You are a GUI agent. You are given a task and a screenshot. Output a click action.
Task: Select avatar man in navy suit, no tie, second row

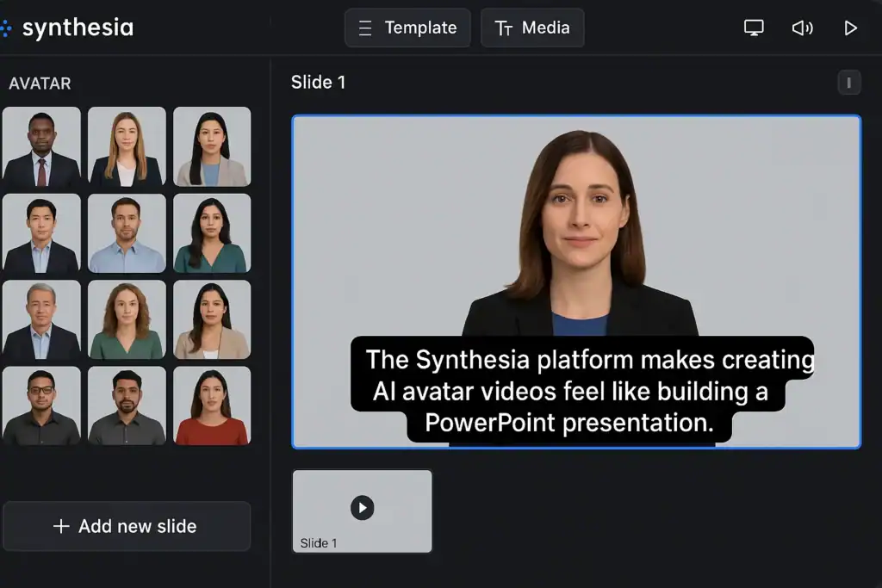41,233
